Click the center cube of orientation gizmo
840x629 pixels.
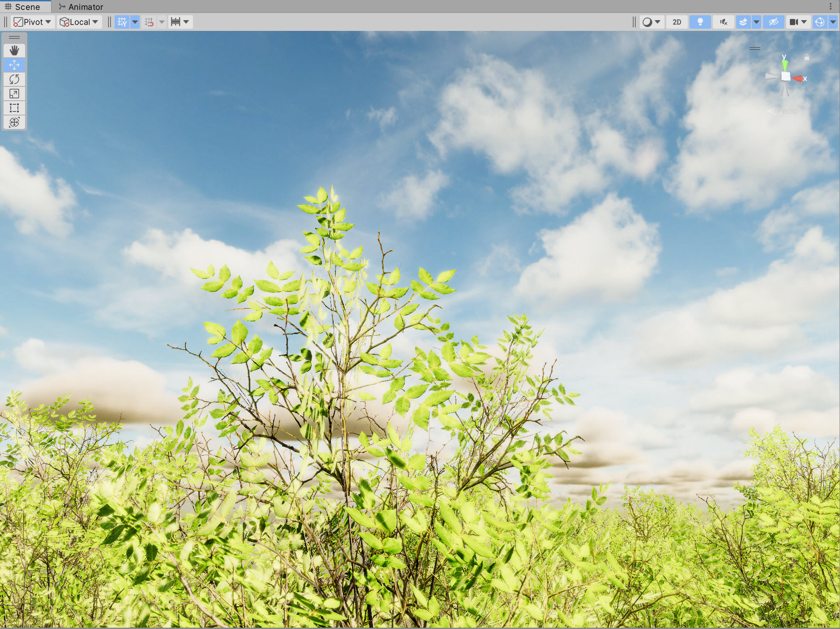pyautogui.click(x=785, y=77)
